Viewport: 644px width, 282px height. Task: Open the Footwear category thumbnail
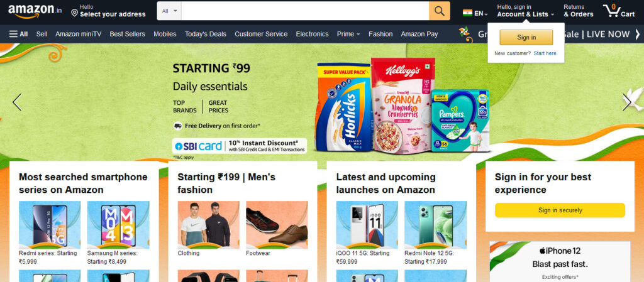(x=277, y=229)
